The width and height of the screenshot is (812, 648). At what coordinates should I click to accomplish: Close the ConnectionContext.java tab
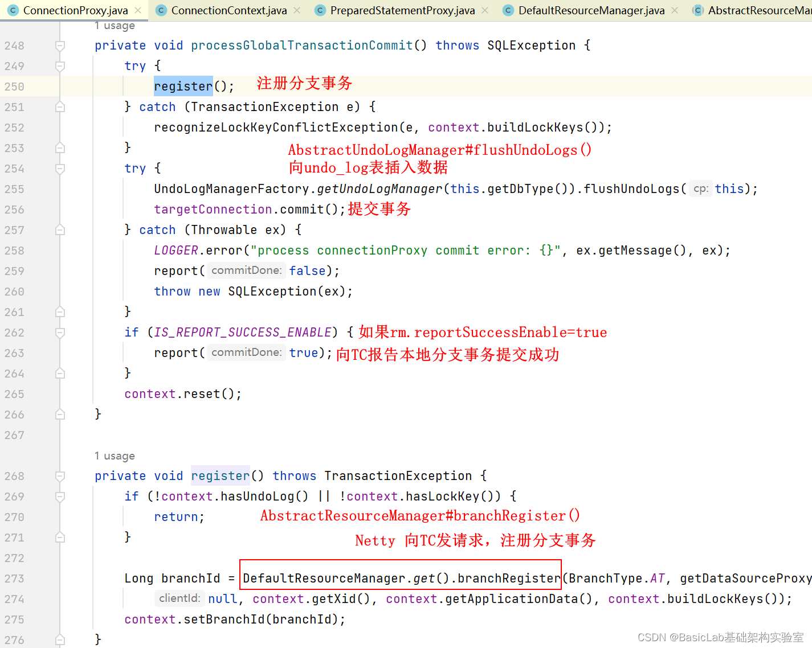(297, 10)
